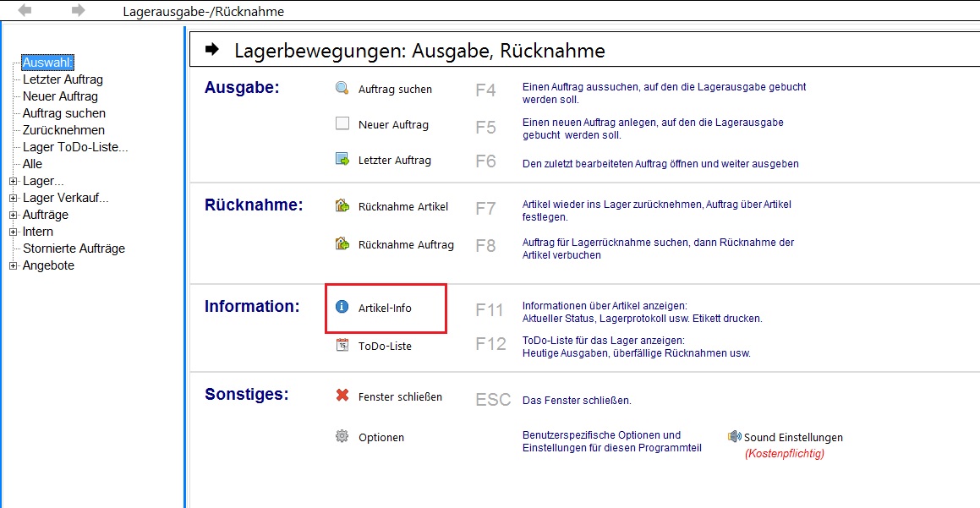Click the Information: section heading
Image resolution: width=980 pixels, height=508 pixels.
pyautogui.click(x=252, y=306)
